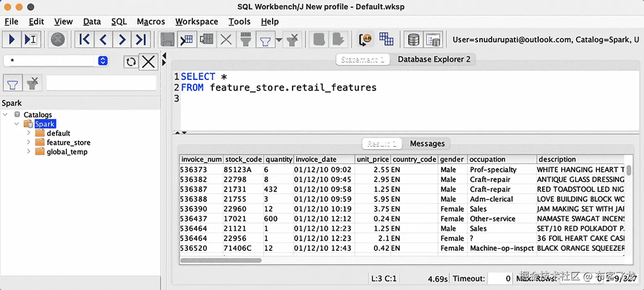The height and width of the screenshot is (290, 644).
Task: Click the blue filter data funnel icon
Action: pyautogui.click(x=266, y=40)
